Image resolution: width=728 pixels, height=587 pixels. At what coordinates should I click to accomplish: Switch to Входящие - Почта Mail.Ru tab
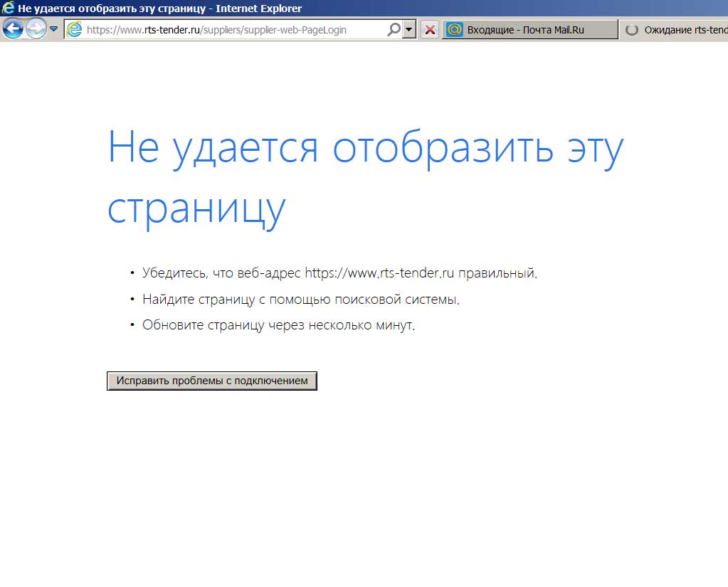click(x=530, y=30)
